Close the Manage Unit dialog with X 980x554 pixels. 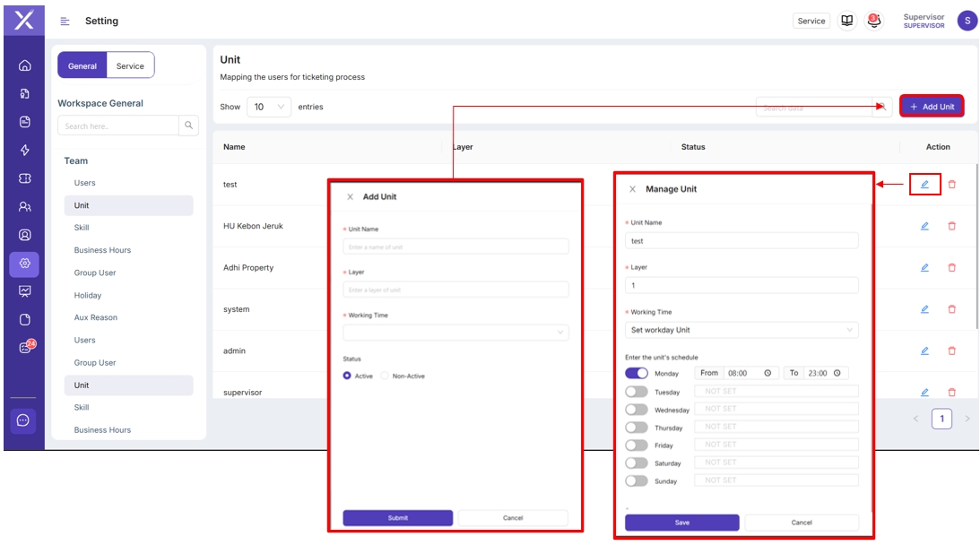pyautogui.click(x=632, y=189)
